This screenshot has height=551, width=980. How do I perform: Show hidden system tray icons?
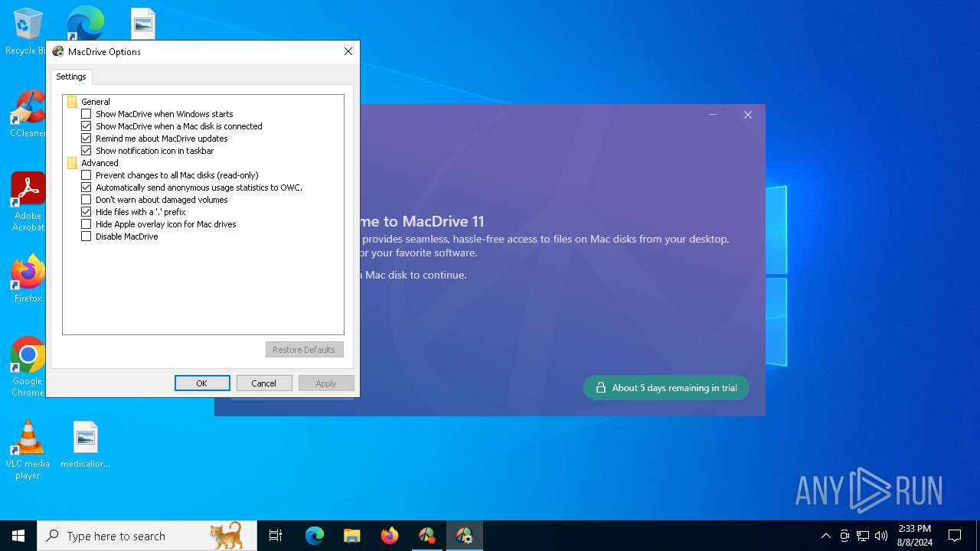[x=825, y=536]
